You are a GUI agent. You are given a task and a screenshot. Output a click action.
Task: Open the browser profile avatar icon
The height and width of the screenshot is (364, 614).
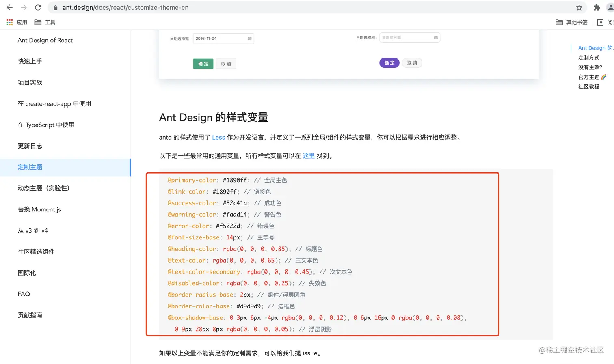(x=610, y=7)
